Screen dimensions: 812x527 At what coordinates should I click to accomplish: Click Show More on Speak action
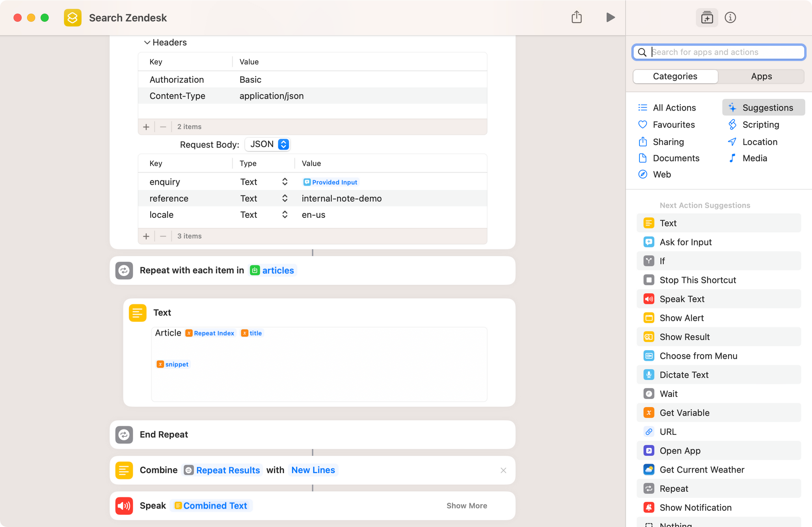coord(466,505)
